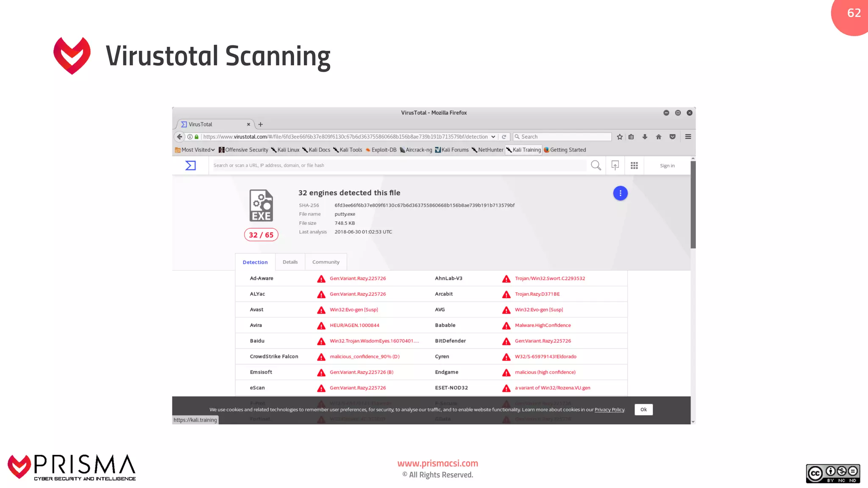
Task: Click the scrollbar down arrow
Action: point(693,421)
